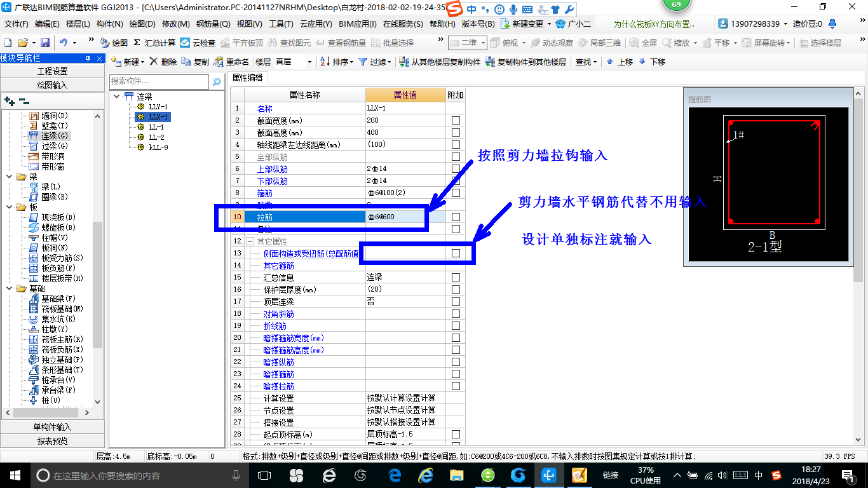Open the 过滤 filter dropdown
The height and width of the screenshot is (488, 868).
point(375,62)
